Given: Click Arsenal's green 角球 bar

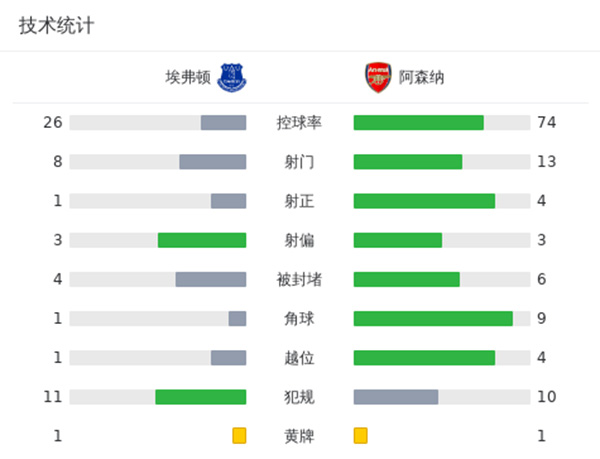Looking at the screenshot, I should tap(433, 318).
